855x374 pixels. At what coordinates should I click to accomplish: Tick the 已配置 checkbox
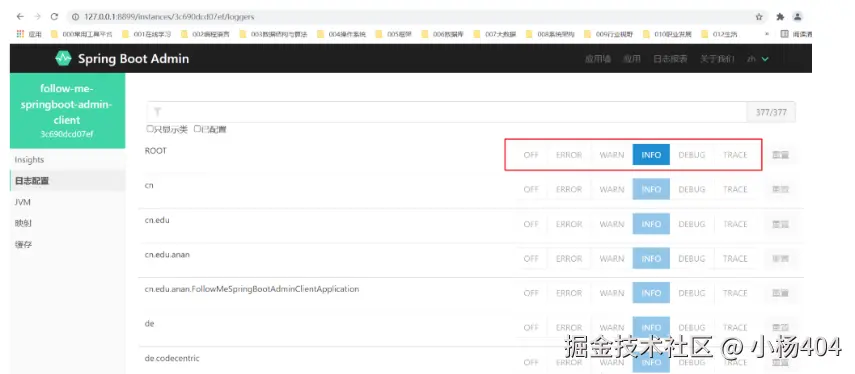(197, 129)
